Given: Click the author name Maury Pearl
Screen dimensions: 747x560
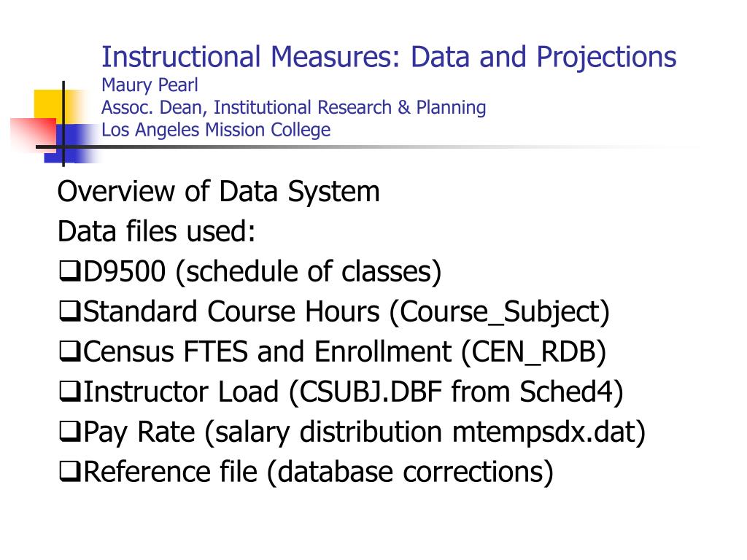Looking at the screenshot, I should pyautogui.click(x=150, y=85).
